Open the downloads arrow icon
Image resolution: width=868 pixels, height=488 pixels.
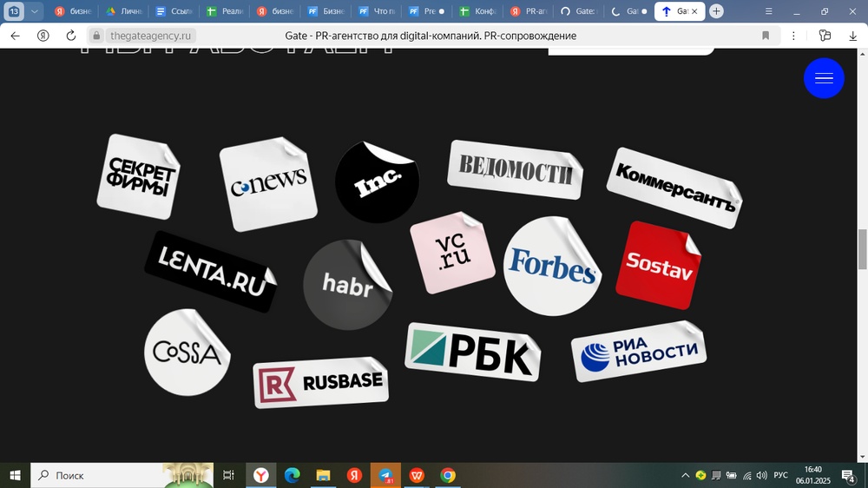coord(852,36)
